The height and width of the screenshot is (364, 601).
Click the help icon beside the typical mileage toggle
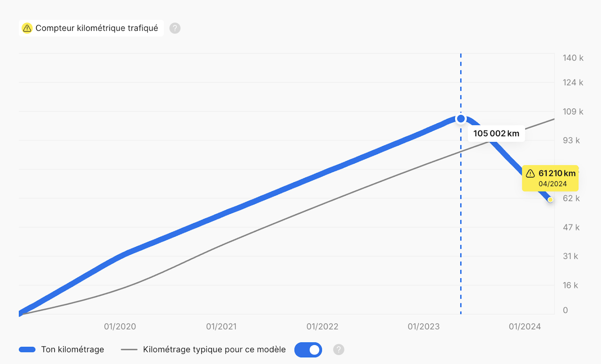tap(339, 350)
